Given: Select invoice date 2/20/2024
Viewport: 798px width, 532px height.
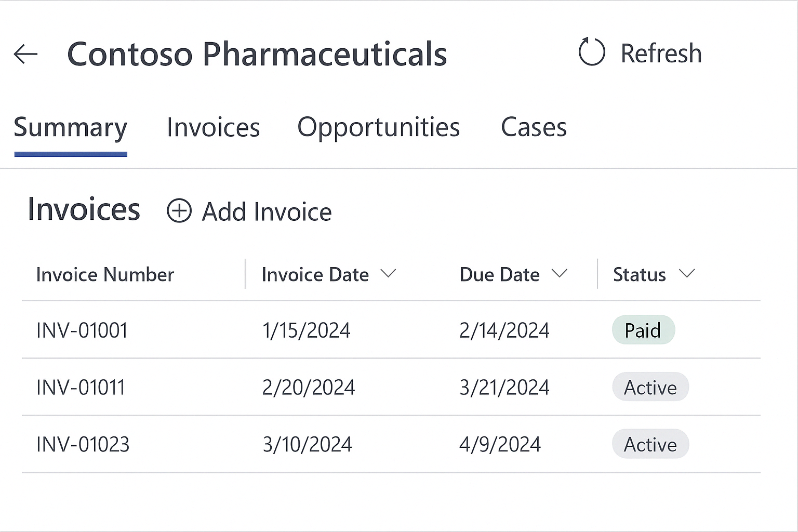Looking at the screenshot, I should pyautogui.click(x=309, y=388).
